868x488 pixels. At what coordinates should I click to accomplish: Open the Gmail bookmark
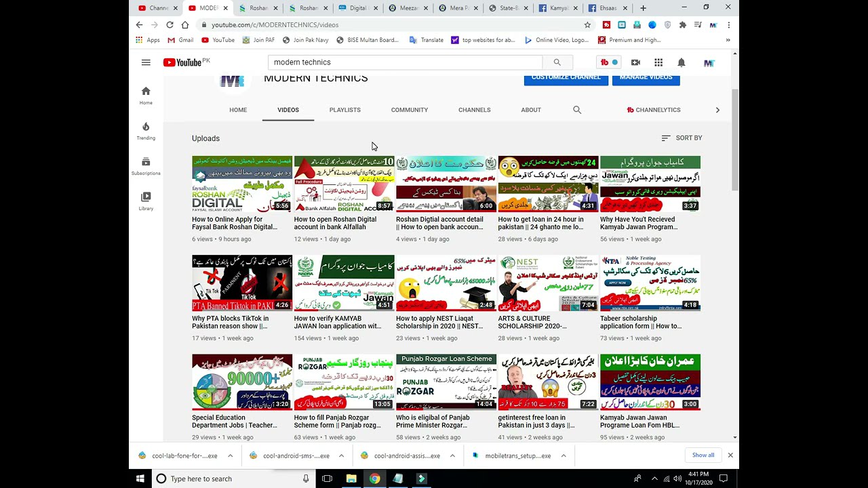(180, 40)
